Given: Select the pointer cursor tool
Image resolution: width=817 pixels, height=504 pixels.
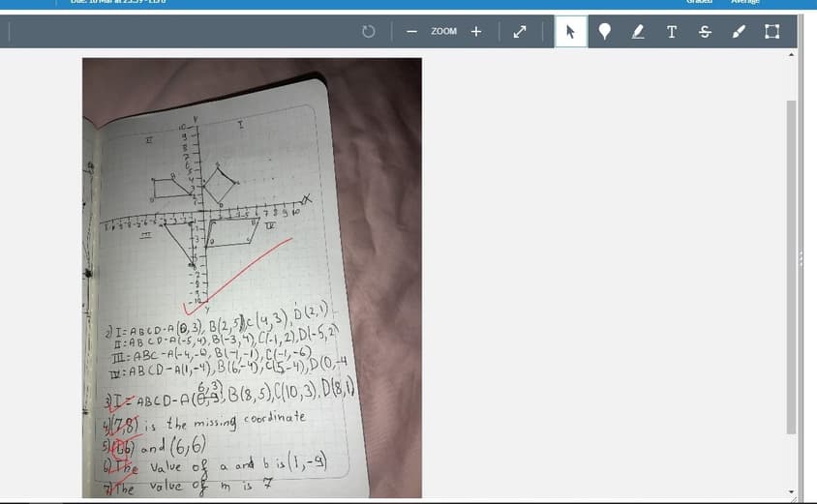Looking at the screenshot, I should click(571, 31).
